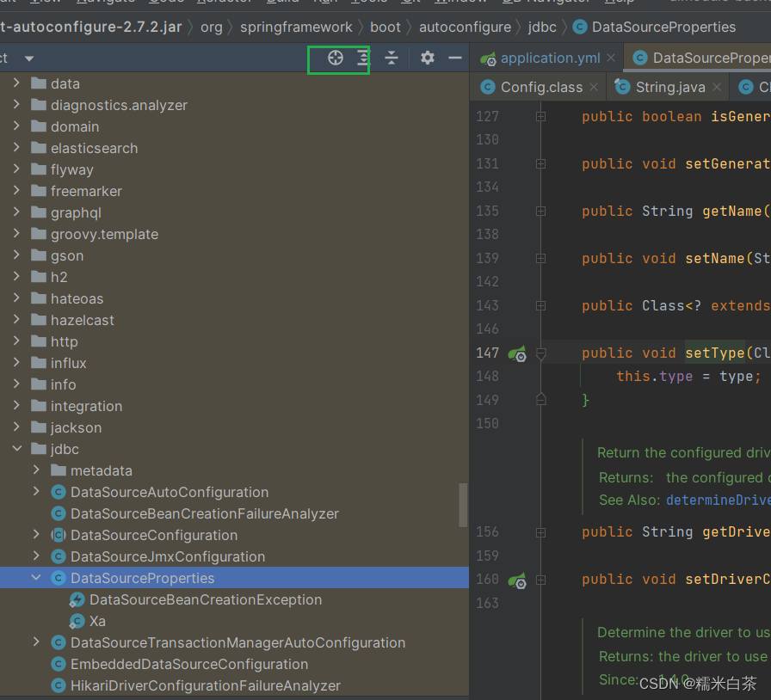
Task: Close the application.yml tab
Action: tap(611, 58)
